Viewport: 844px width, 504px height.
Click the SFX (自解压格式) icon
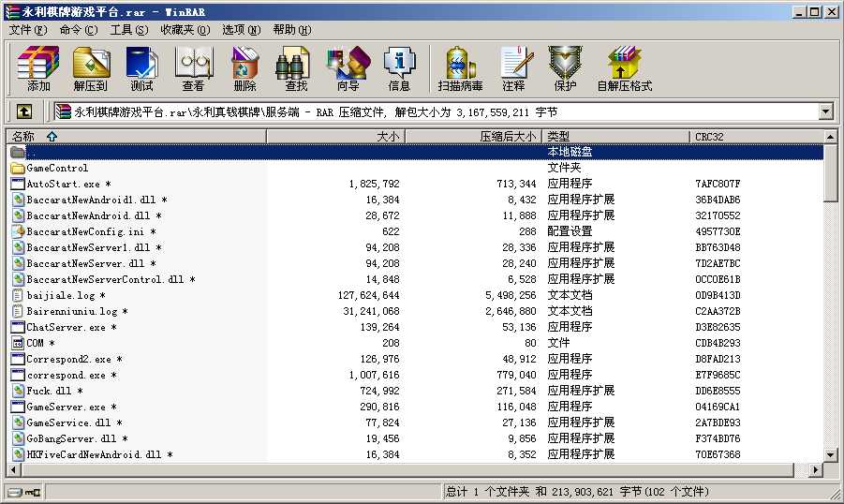[x=625, y=69]
